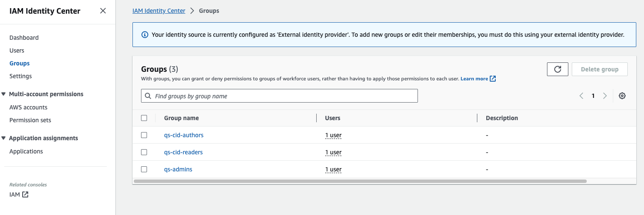Open the qs-cid-readers group
This screenshot has width=644, height=215.
(183, 152)
